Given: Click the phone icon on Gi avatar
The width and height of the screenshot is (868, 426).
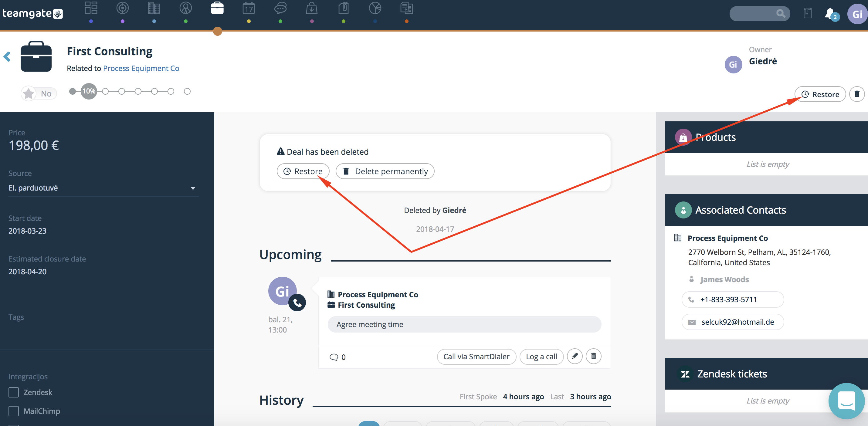Looking at the screenshot, I should point(297,303).
